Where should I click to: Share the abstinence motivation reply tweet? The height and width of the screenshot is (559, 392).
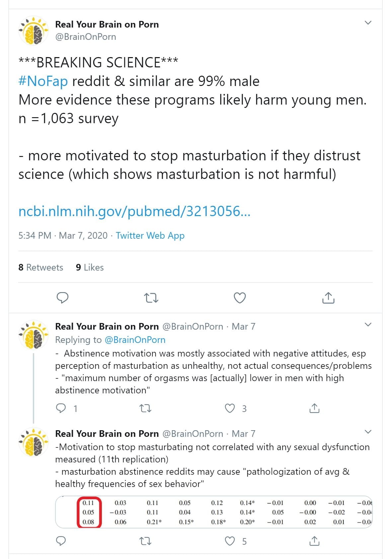pos(314,408)
